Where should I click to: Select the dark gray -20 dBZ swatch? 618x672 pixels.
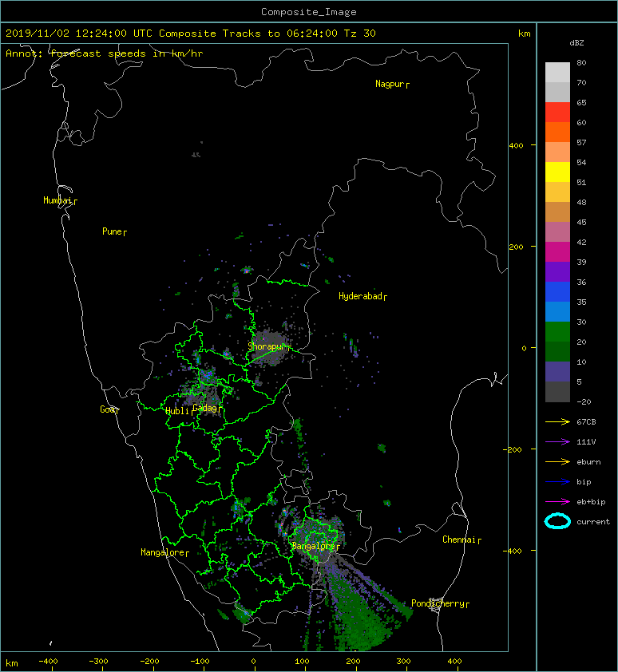tap(557, 392)
